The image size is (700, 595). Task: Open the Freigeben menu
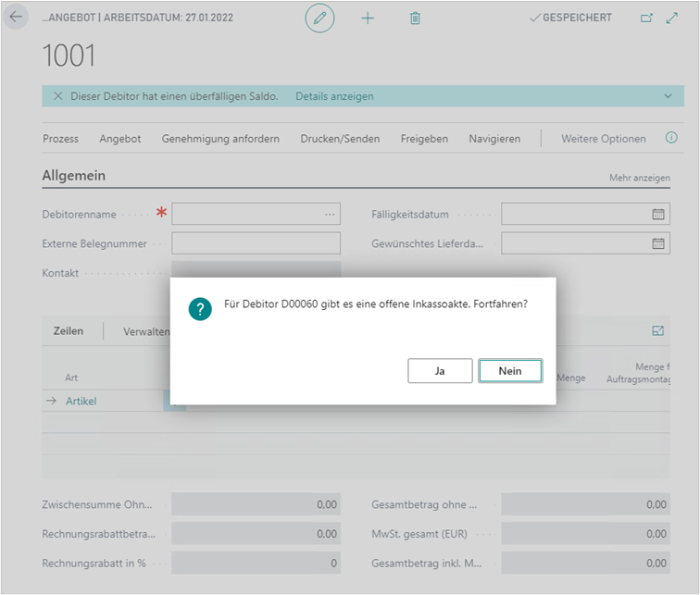(x=424, y=139)
